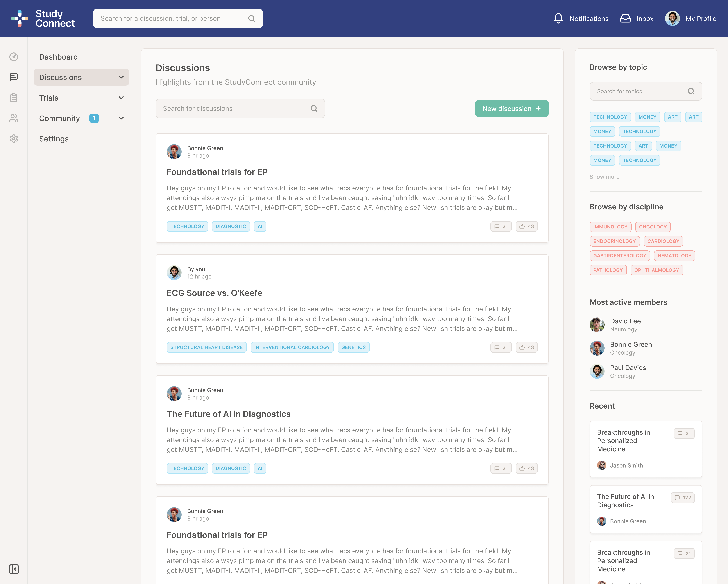Collapse the sidebar with the bottom-left panel icon

coord(14,569)
